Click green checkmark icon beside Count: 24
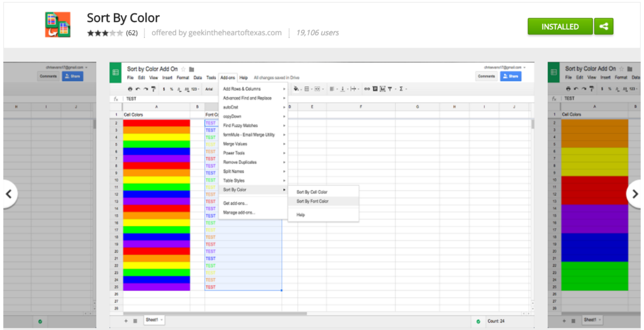Screen dimensions: 644x330 pos(478,321)
